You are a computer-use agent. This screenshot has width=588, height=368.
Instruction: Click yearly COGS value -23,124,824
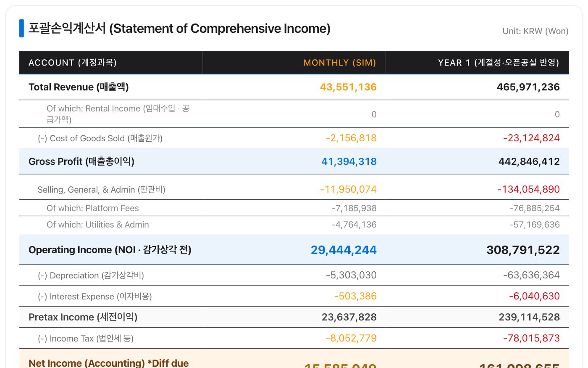[531, 138]
